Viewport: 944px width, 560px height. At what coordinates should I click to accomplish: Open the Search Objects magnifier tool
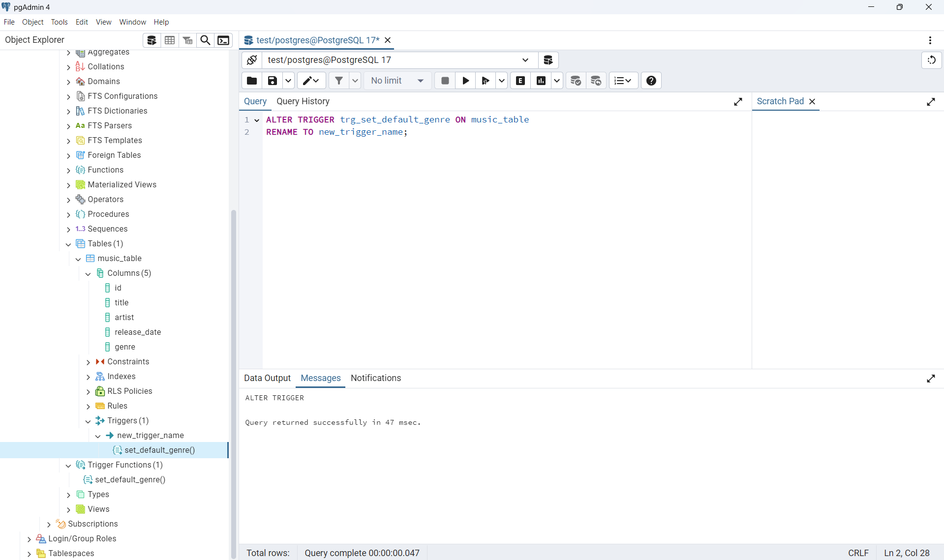click(x=206, y=40)
